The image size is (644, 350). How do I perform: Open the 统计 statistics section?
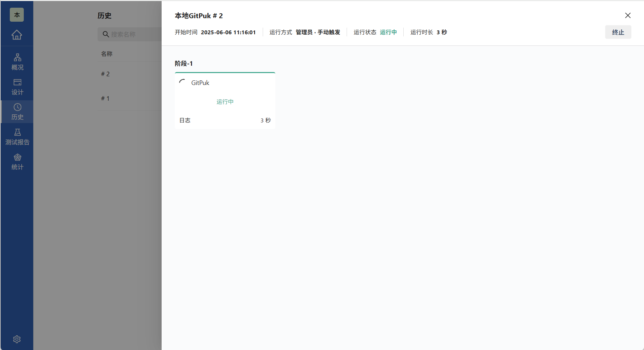(x=17, y=162)
